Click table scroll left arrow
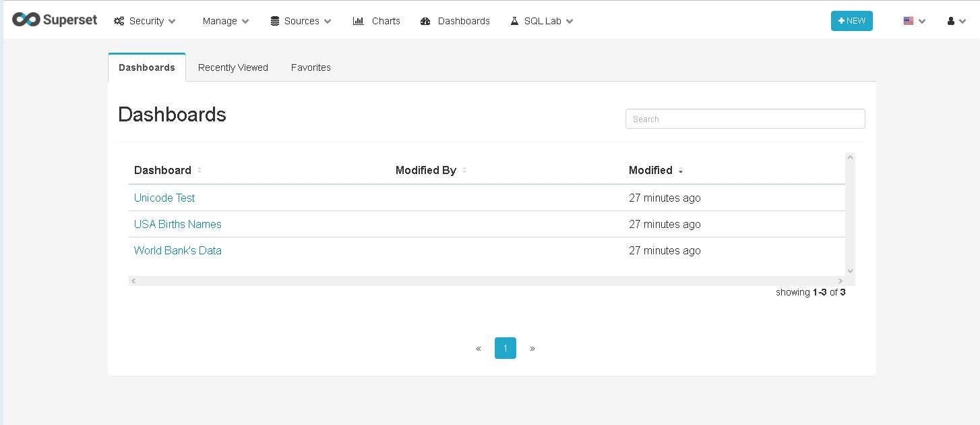This screenshot has width=980, height=425. pyautogui.click(x=133, y=281)
